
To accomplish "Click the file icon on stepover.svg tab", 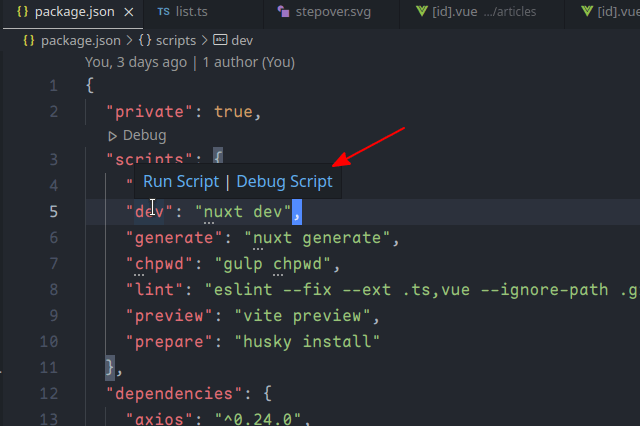I will (x=286, y=13).
